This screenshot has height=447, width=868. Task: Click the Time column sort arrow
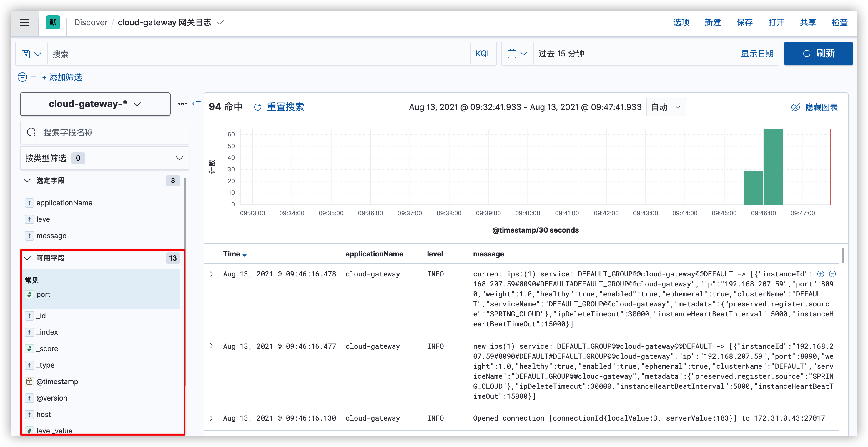pos(245,255)
